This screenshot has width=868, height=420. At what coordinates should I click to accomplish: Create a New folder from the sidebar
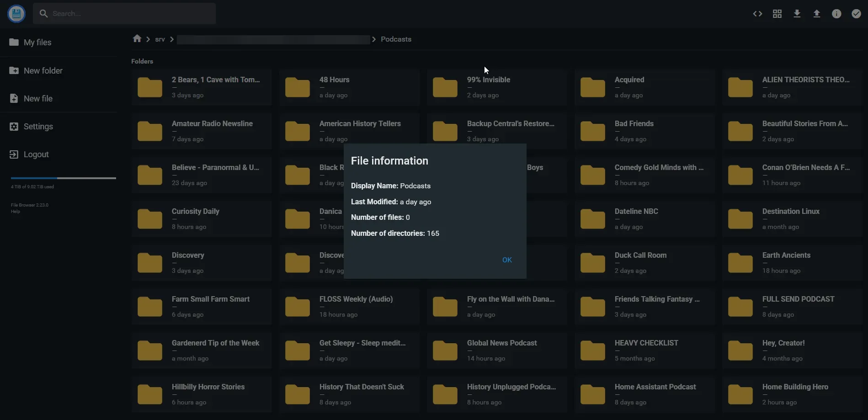59,71
